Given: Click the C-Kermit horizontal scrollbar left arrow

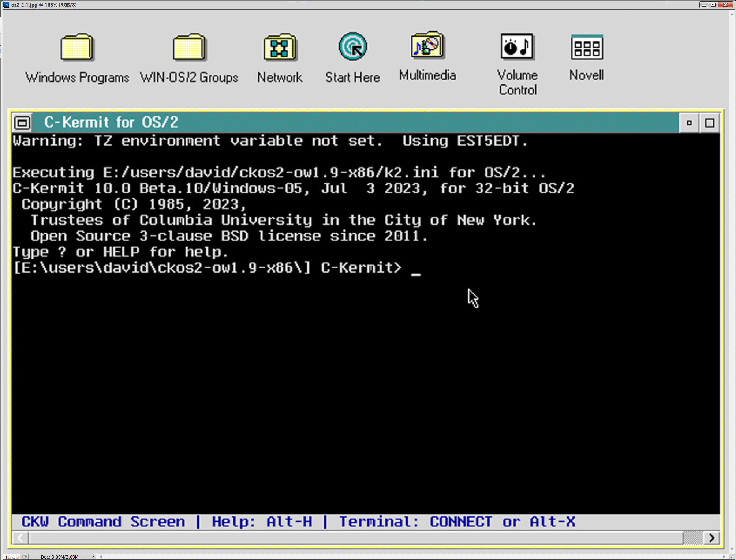Looking at the screenshot, I should tap(20, 538).
